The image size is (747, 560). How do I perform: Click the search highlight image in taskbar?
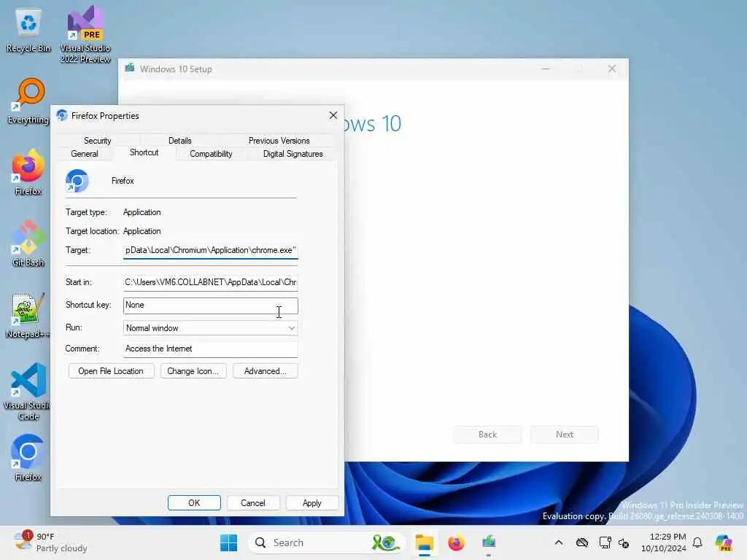point(385,542)
